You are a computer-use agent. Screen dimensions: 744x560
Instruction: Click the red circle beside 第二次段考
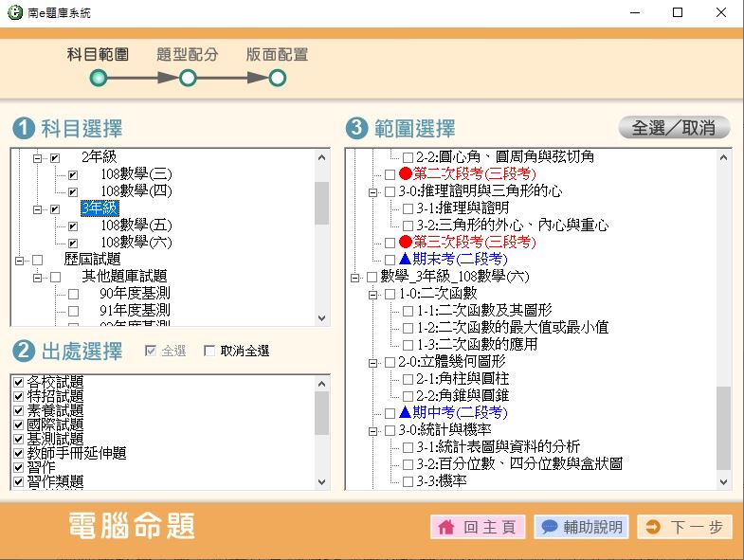406,174
